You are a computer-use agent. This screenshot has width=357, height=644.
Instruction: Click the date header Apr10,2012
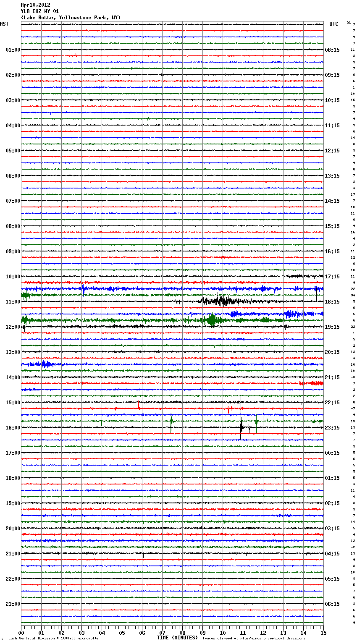click(x=35, y=5)
